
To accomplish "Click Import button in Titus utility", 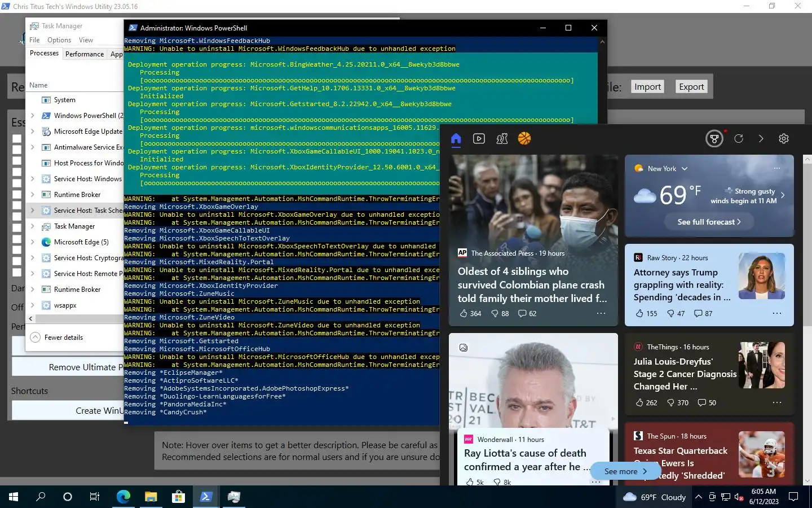I will pos(647,87).
